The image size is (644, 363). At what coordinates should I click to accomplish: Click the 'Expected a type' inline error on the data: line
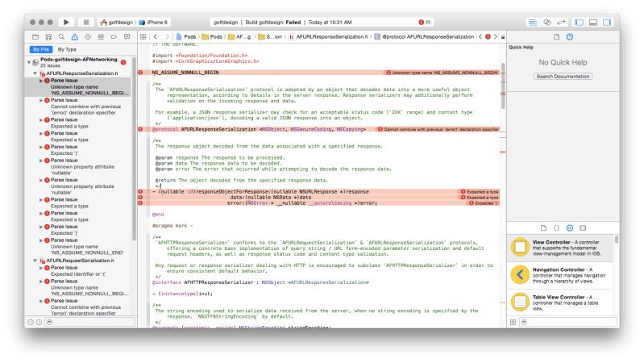tap(480, 198)
